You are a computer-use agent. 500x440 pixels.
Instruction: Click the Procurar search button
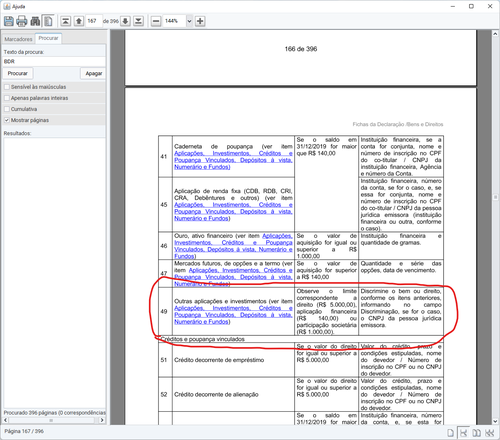tap(18, 73)
